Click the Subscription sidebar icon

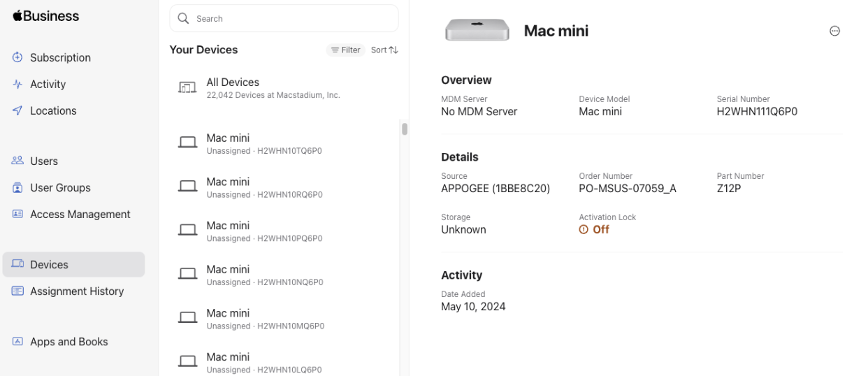click(17, 57)
